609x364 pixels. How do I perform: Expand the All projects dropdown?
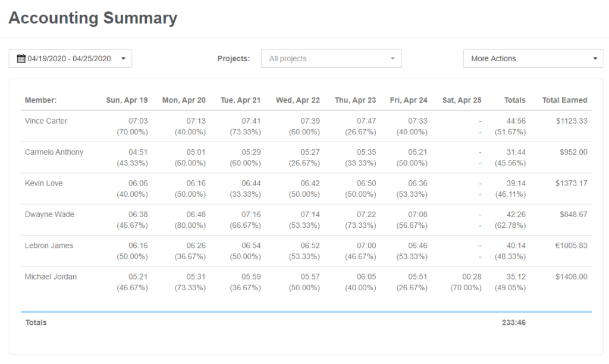coord(331,59)
